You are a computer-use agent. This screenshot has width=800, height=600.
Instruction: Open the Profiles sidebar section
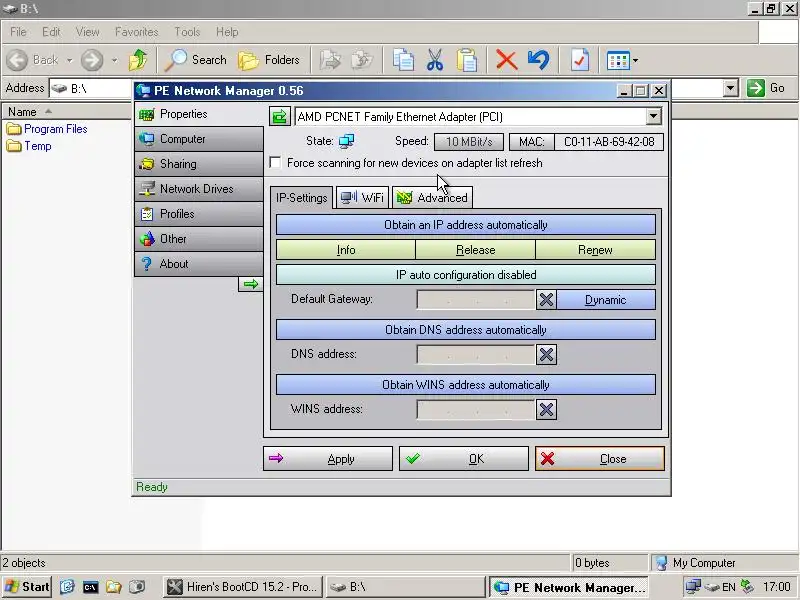click(x=199, y=214)
